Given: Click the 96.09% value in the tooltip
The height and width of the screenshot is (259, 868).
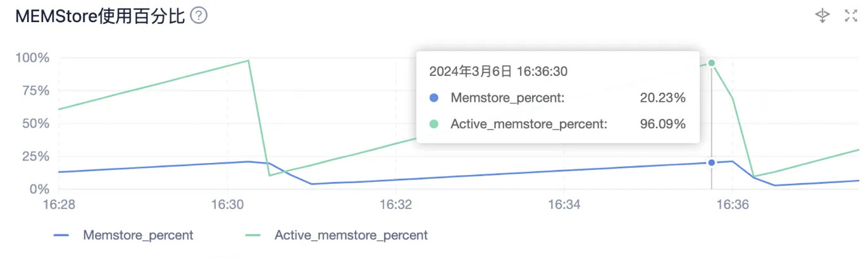Looking at the screenshot, I should [x=662, y=124].
